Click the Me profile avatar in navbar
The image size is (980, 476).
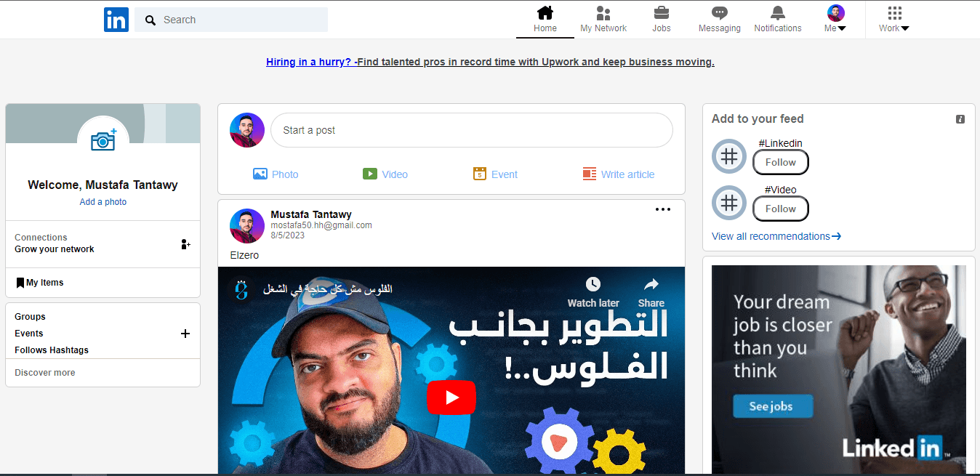(x=836, y=13)
